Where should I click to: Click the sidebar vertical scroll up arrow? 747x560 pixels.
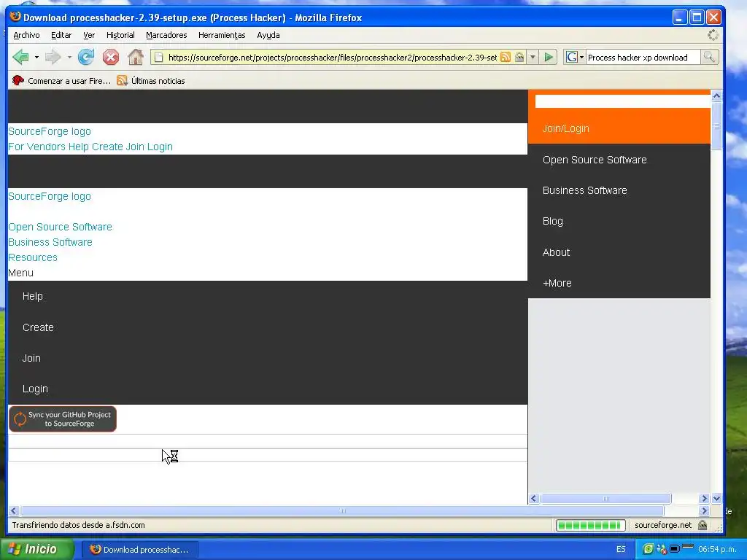(716, 96)
